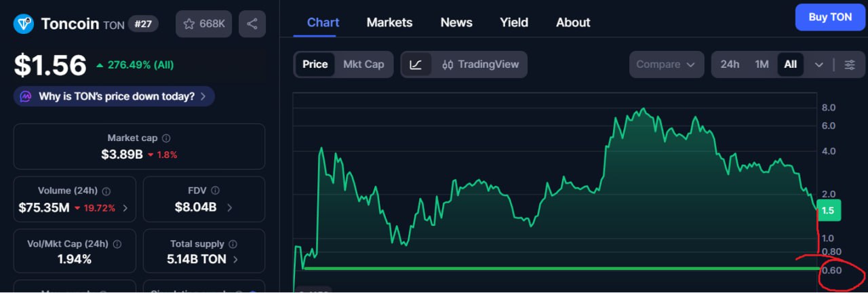Expand Total supply details arrow
Image resolution: width=868 pixels, height=293 pixels.
(235, 259)
